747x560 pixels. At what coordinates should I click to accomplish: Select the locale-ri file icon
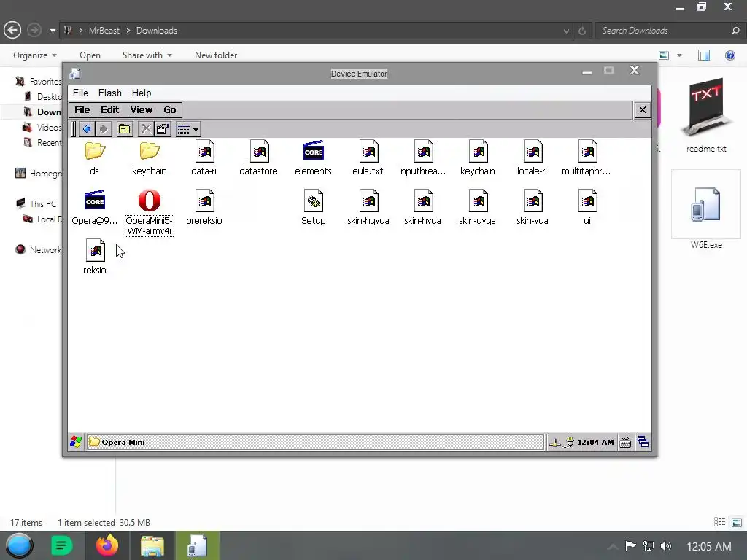(x=533, y=152)
